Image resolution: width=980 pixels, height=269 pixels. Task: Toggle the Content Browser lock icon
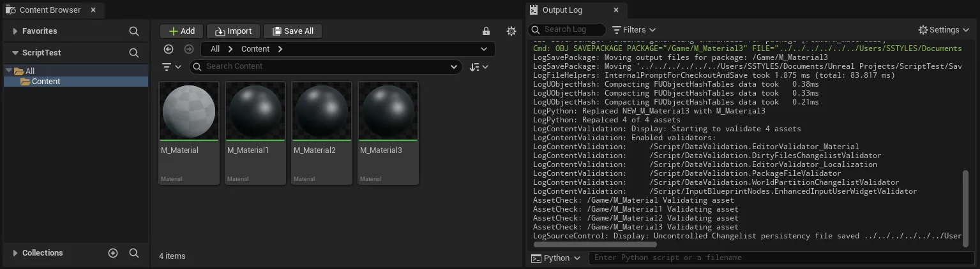pos(486,31)
